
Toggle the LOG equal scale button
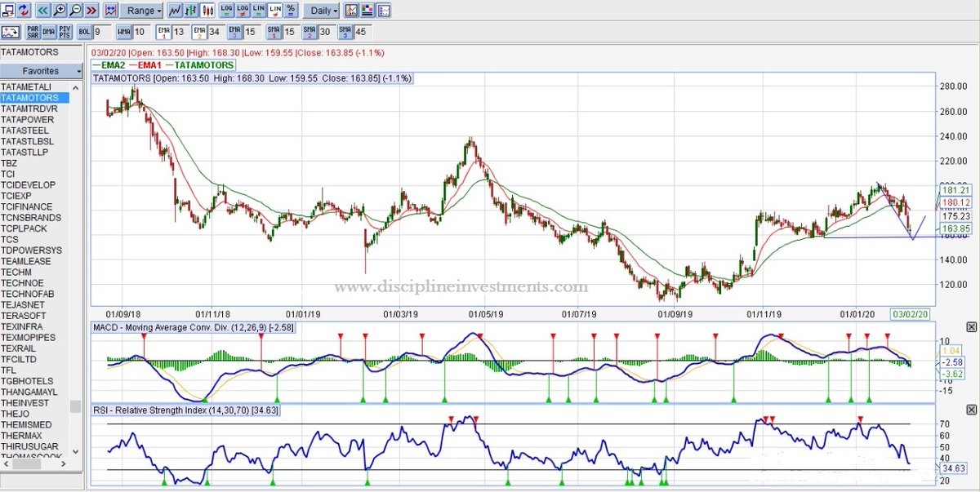tap(226, 11)
